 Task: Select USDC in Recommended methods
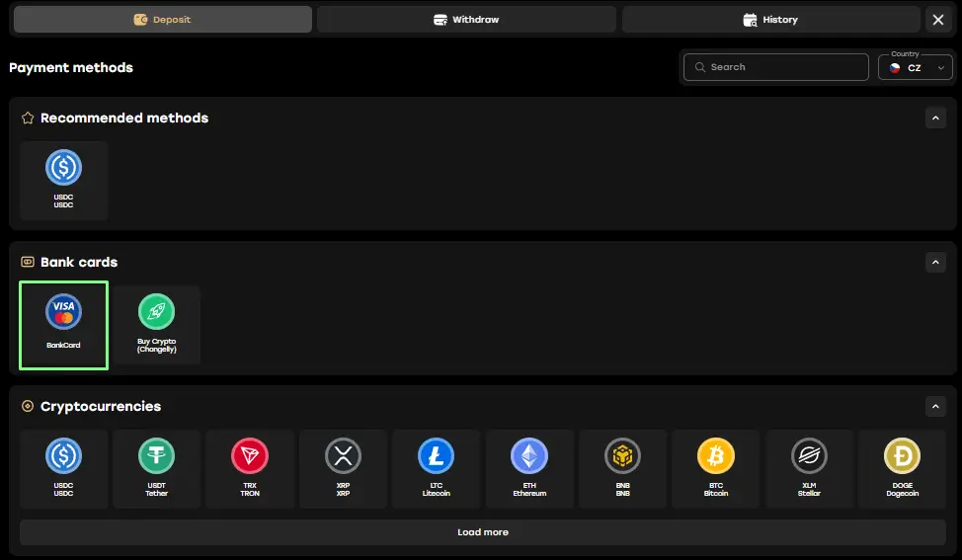[x=63, y=180]
